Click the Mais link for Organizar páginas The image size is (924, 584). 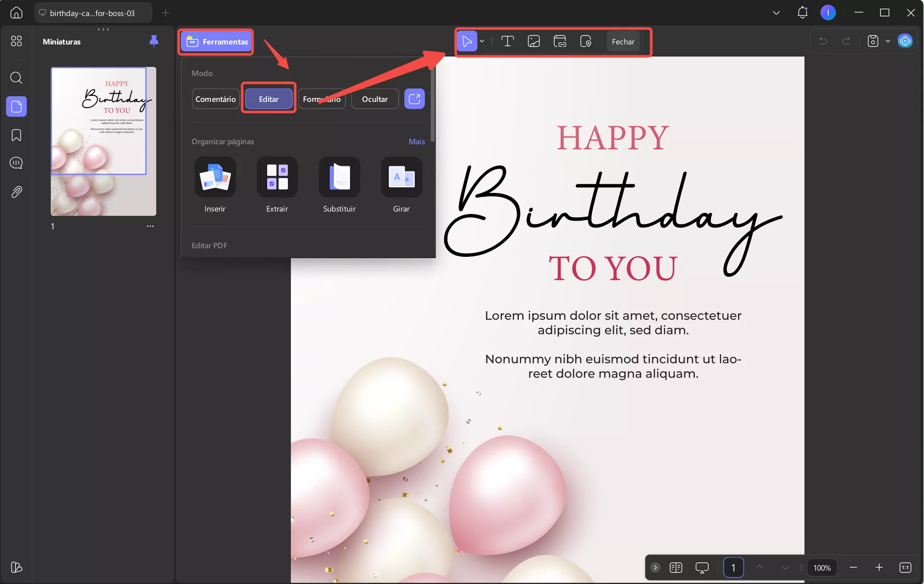(x=416, y=142)
